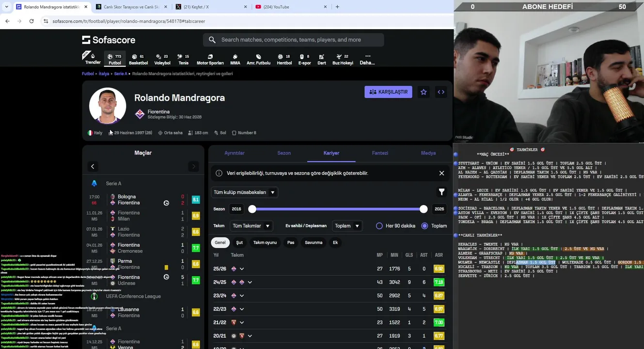The height and width of the screenshot is (349, 644).
Task: Select the Her 90 dakika radio option
Action: (x=379, y=226)
